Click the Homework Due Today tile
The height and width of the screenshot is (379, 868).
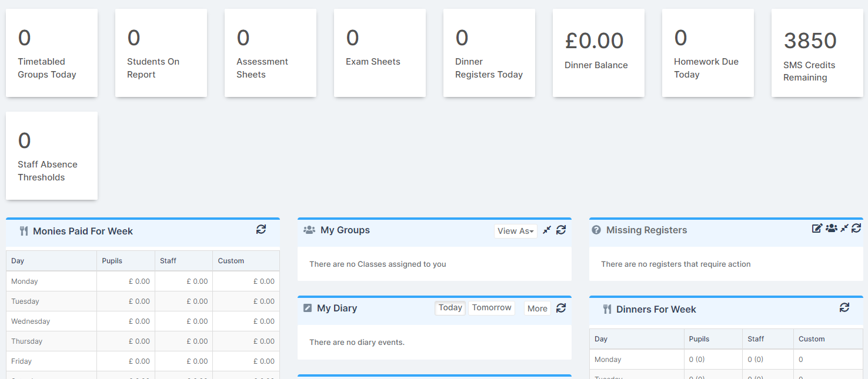[708, 53]
